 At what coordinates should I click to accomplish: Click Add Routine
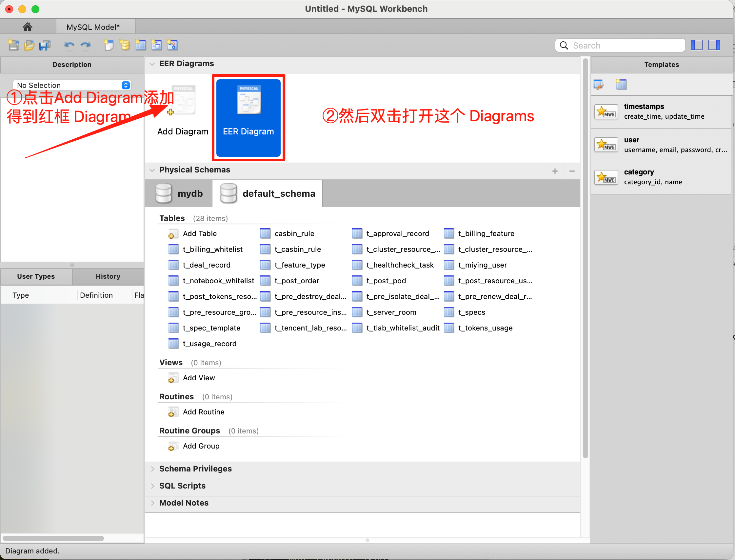(196, 412)
